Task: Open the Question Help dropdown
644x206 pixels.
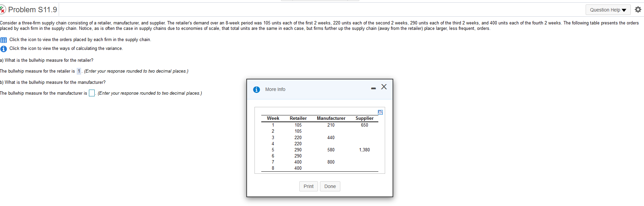Action: (608, 10)
